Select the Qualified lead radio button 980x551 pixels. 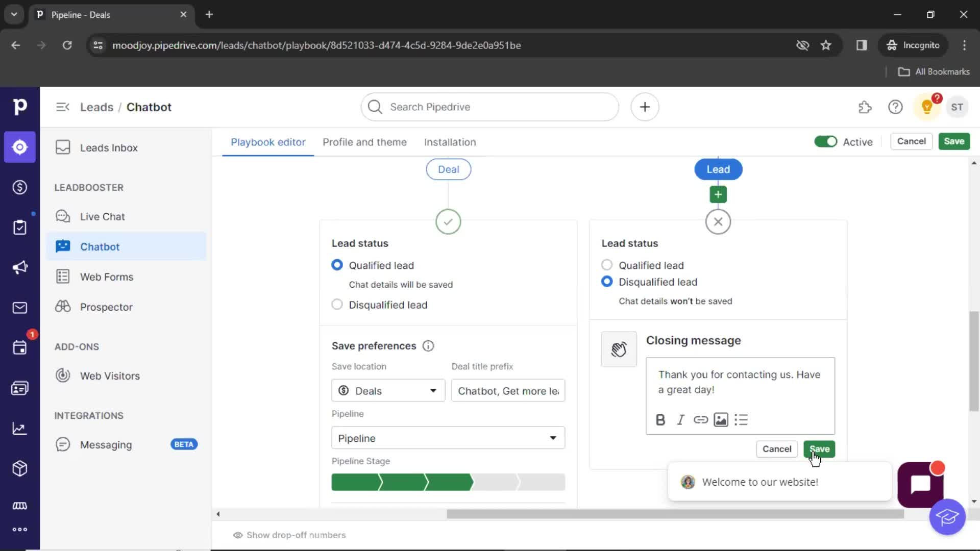coord(606,264)
